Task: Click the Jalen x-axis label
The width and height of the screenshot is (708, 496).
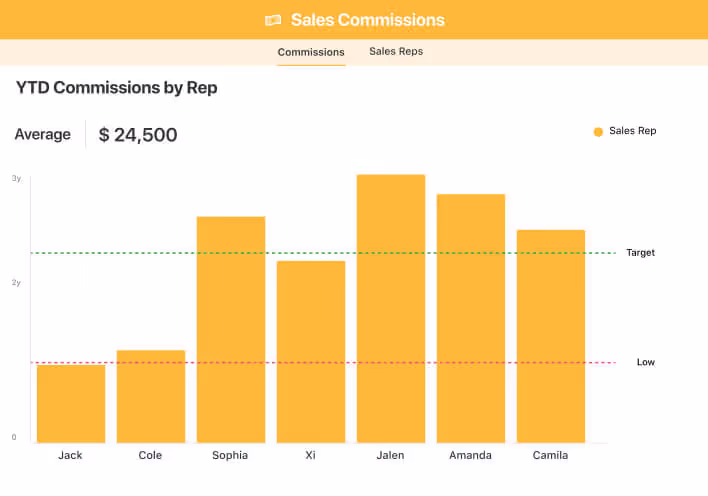Action: [391, 455]
